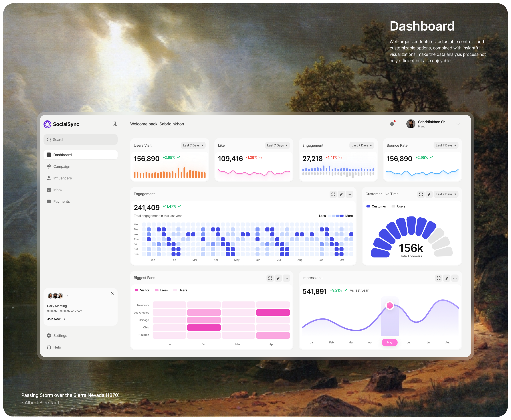511x420 pixels.
Task: Go to Influencers in the sidebar
Action: point(62,178)
